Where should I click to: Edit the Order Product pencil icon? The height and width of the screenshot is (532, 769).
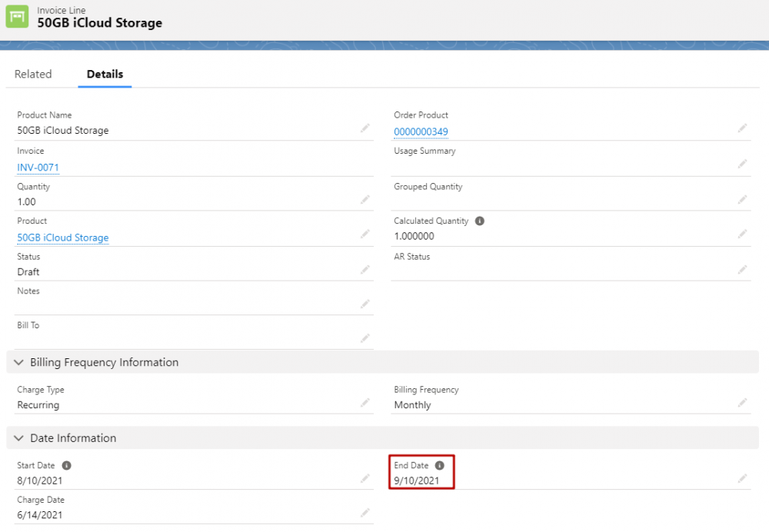(742, 128)
